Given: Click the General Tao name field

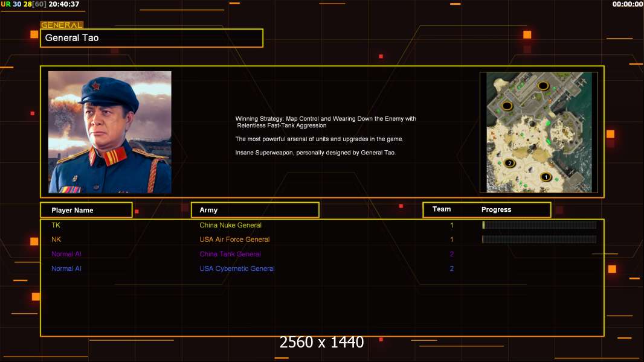Looking at the screenshot, I should (152, 38).
